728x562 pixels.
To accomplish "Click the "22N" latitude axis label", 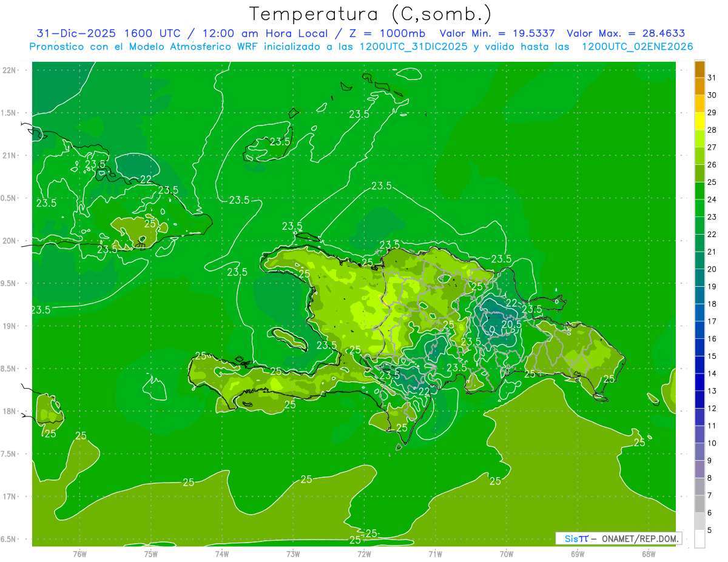I will pos(10,70).
